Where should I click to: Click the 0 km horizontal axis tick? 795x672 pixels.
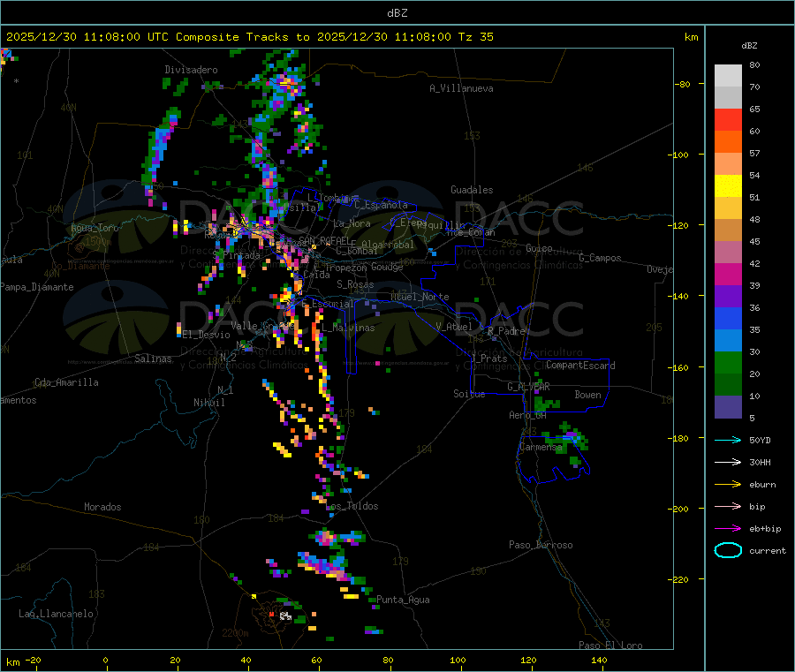coord(105,660)
